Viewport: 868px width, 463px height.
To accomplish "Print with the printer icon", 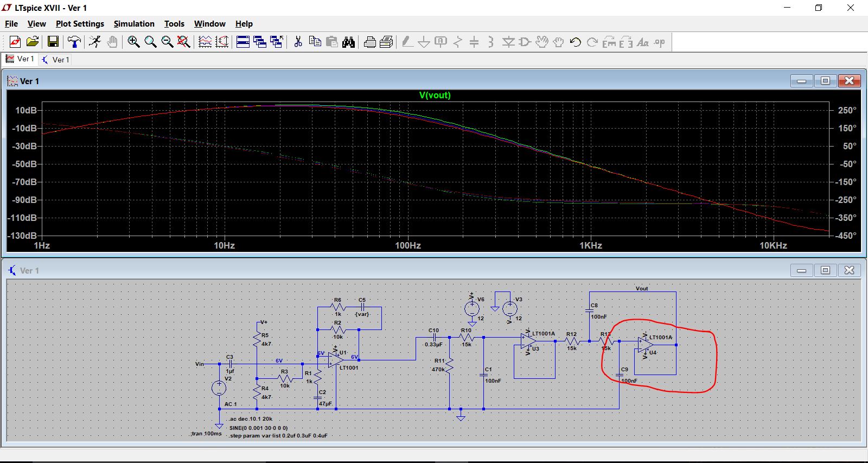I will (x=369, y=42).
